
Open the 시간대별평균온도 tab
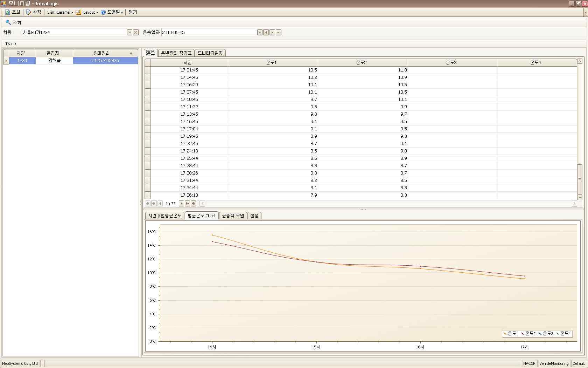(x=164, y=216)
